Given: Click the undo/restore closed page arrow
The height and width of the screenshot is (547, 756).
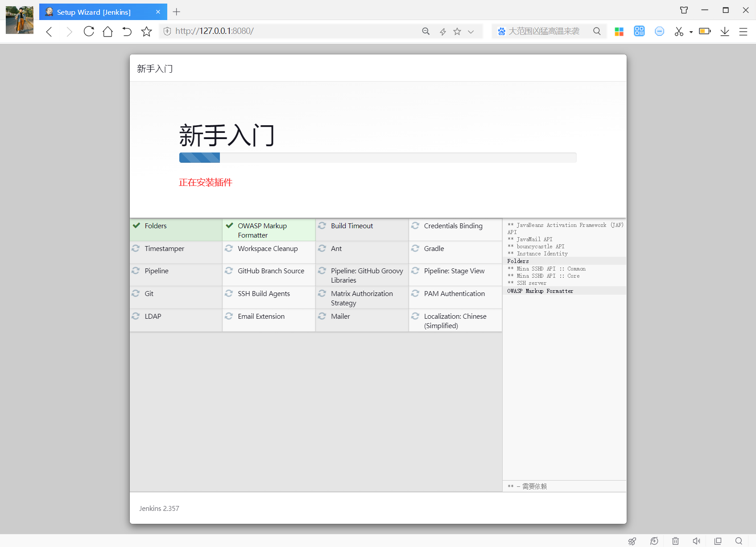Looking at the screenshot, I should click(x=127, y=32).
